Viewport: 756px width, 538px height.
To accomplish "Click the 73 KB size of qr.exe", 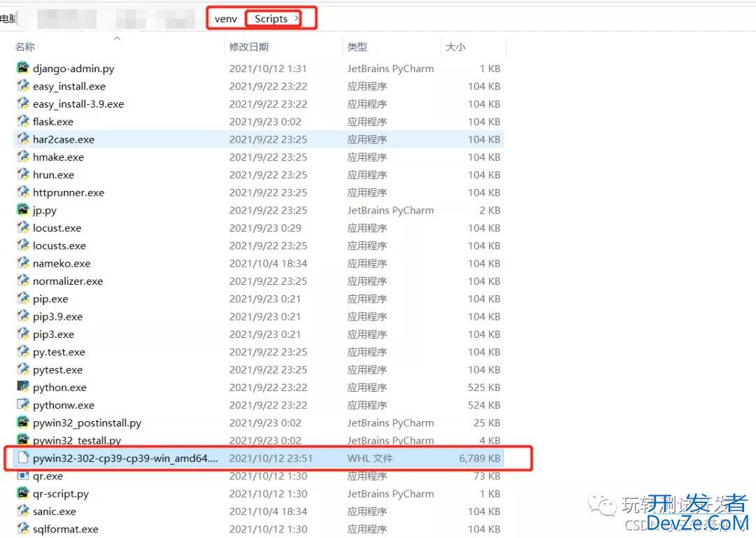I will [x=487, y=476].
